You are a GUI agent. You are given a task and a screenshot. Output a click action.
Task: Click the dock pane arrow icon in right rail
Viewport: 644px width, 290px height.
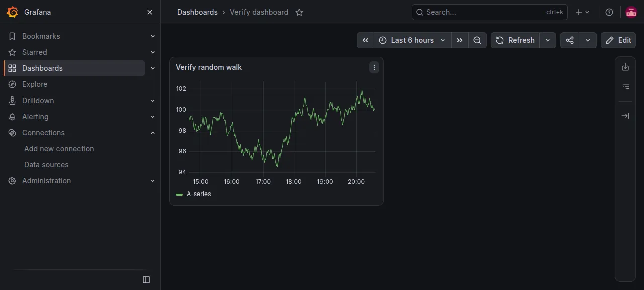(625, 116)
